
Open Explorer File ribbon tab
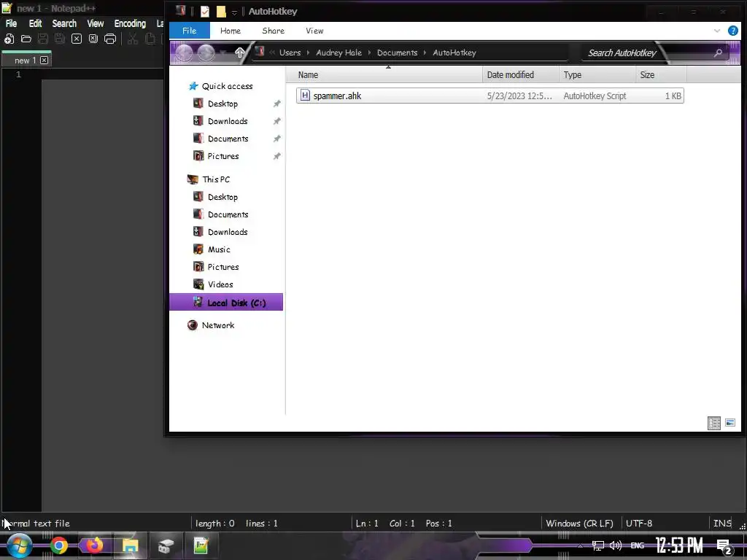point(190,31)
